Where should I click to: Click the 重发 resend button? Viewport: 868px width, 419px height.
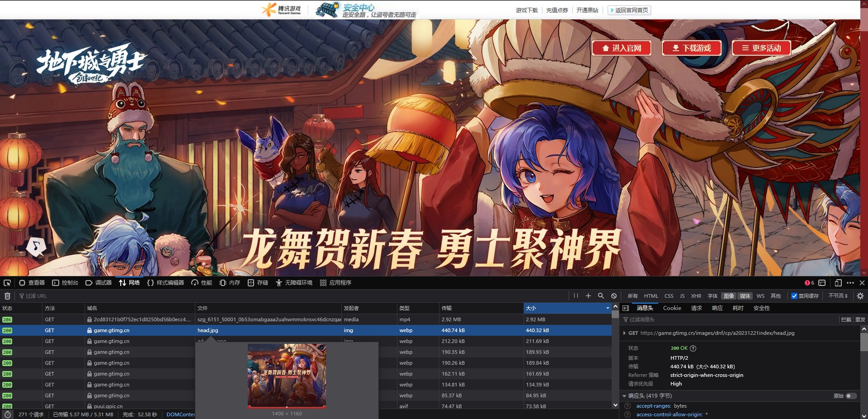coord(860,319)
